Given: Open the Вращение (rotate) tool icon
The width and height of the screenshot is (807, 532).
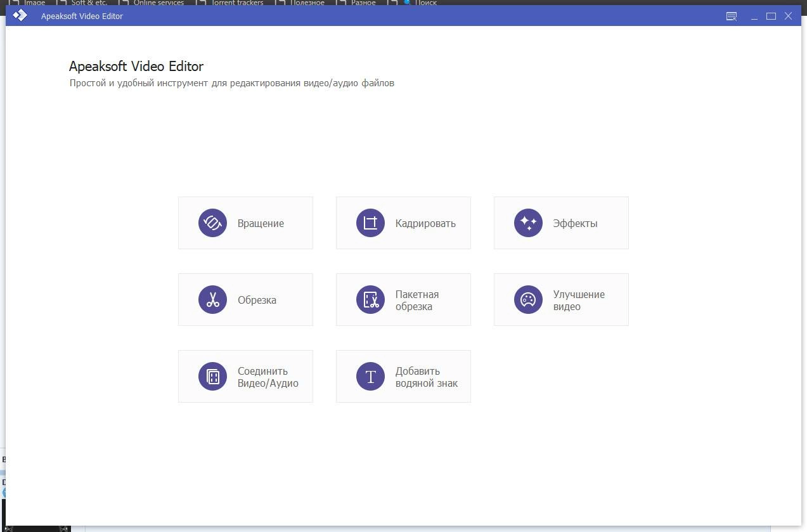Looking at the screenshot, I should pyautogui.click(x=212, y=223).
